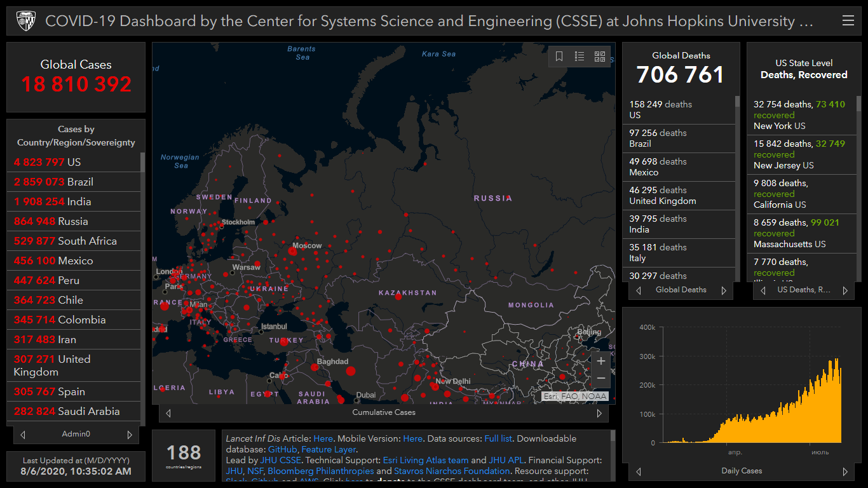Open the basemap gallery
Viewport: 868px width, 488px height.
click(600, 57)
